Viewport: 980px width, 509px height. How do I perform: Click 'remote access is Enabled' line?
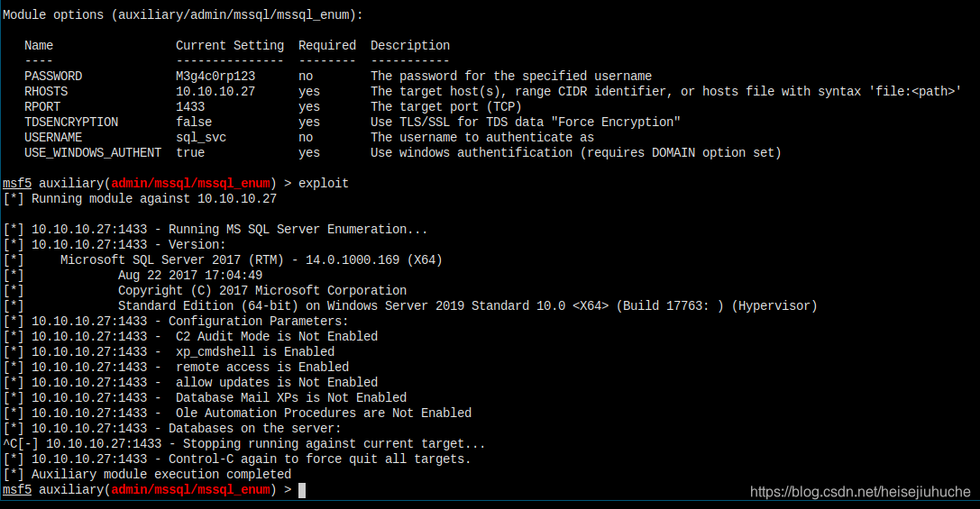pyautogui.click(x=261, y=368)
